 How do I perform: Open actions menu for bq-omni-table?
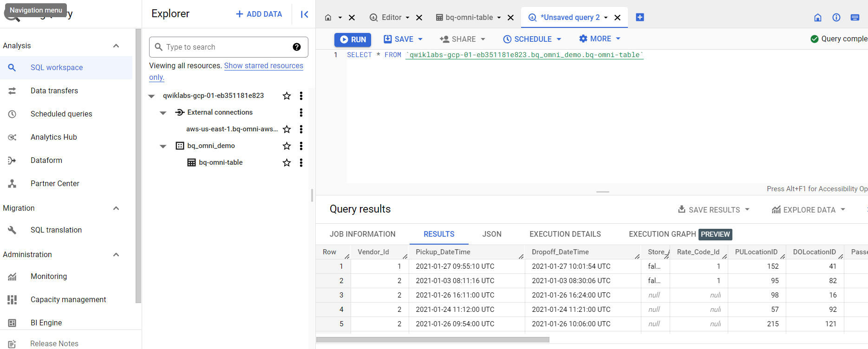[x=301, y=162]
